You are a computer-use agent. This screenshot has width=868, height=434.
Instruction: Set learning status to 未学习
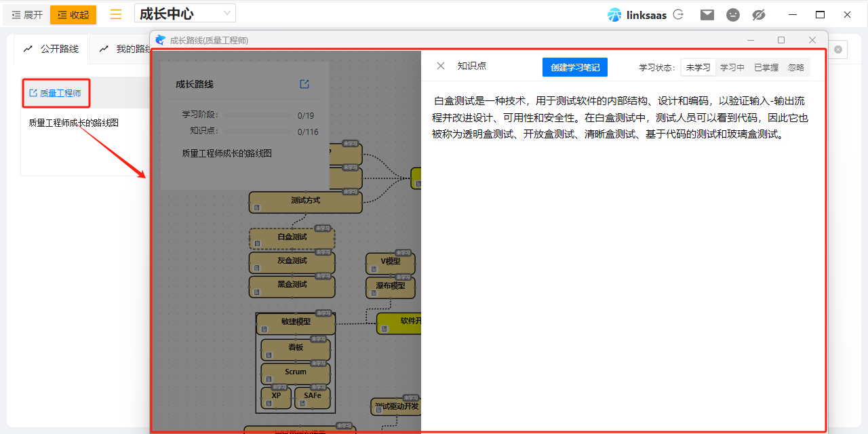pos(698,67)
